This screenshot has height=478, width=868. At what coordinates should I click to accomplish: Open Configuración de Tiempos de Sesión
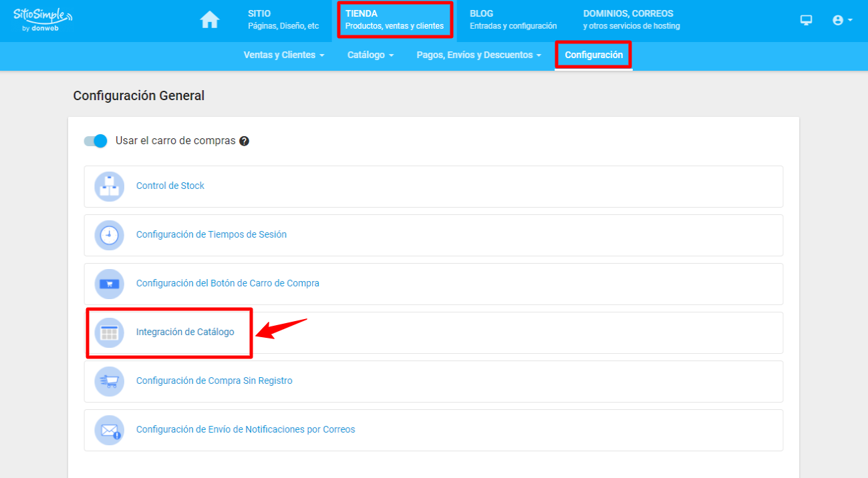click(x=211, y=234)
